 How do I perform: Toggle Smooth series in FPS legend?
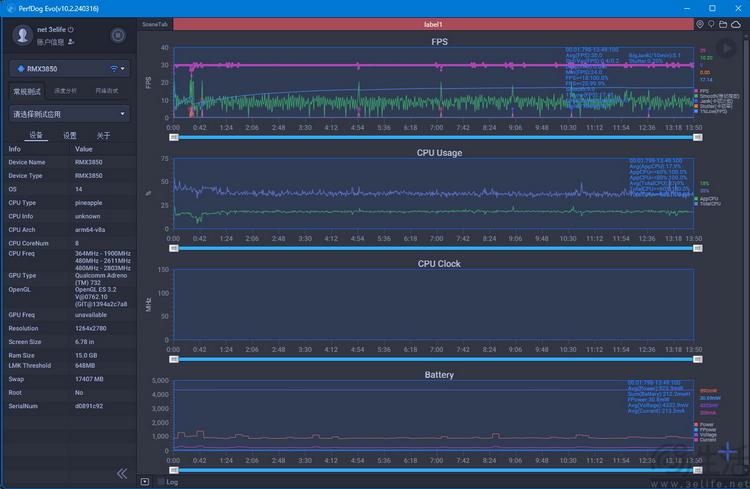point(717,96)
